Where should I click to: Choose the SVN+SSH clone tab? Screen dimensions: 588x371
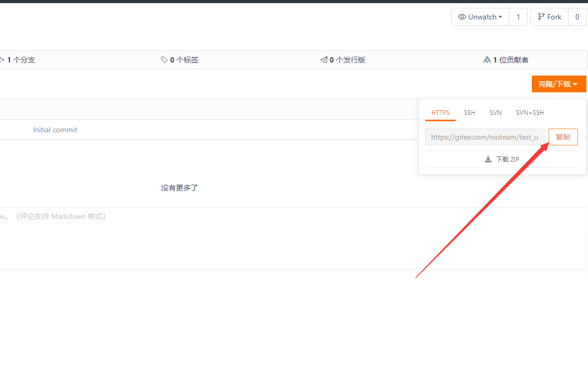coord(530,113)
